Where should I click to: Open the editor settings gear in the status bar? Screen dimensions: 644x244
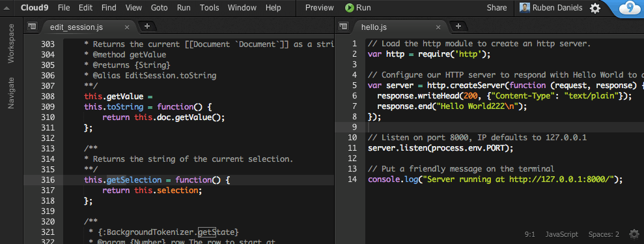pos(634,234)
